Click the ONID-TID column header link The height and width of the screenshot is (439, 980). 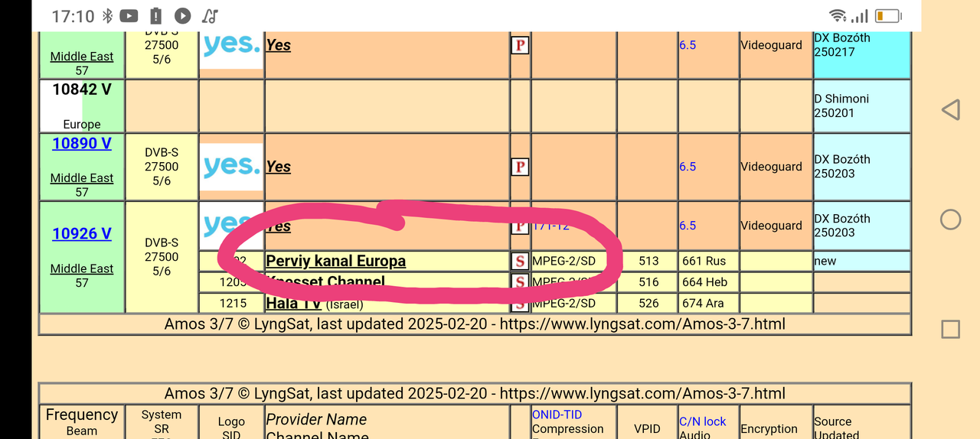point(557,415)
